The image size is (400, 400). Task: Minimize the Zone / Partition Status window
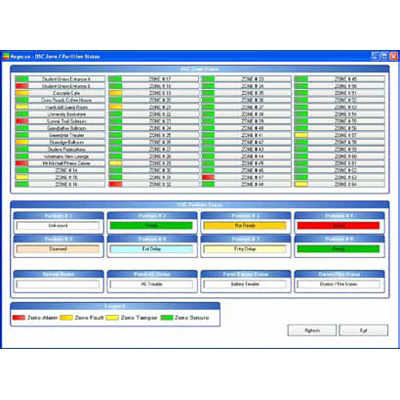click(x=375, y=56)
